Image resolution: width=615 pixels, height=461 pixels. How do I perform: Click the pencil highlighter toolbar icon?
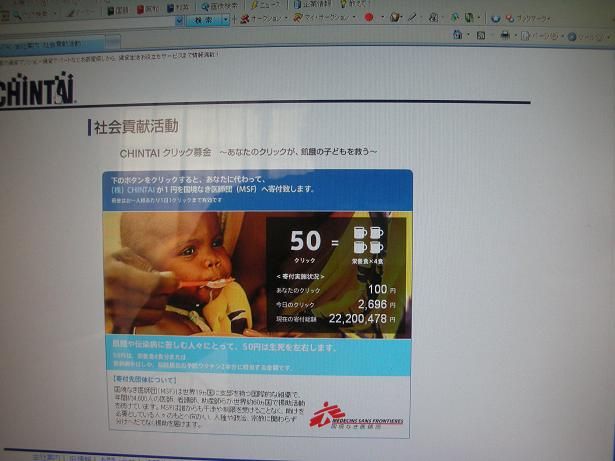tap(413, 17)
